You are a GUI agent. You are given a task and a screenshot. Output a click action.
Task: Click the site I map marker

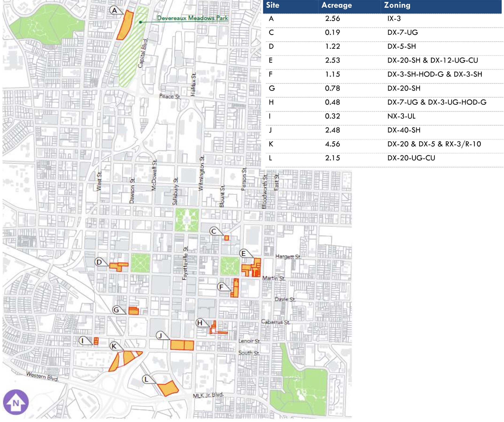(83, 340)
